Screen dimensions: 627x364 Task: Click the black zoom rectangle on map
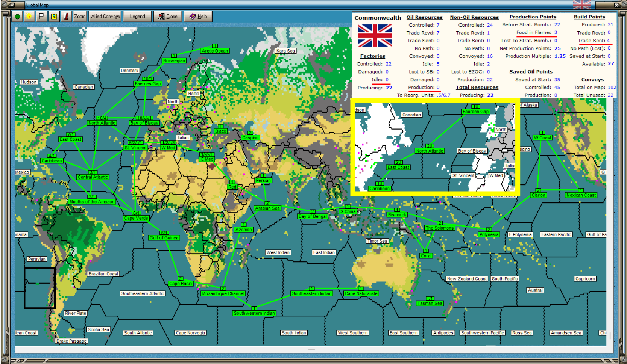(x=40, y=288)
